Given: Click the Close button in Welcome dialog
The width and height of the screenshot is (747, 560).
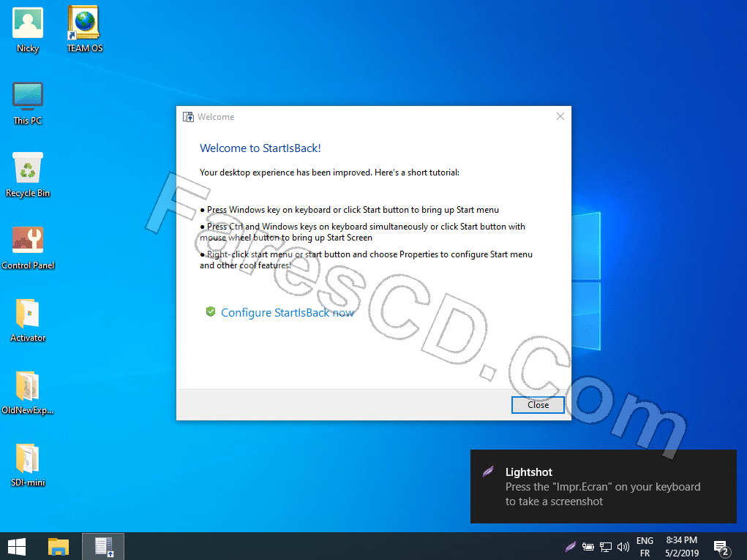Looking at the screenshot, I should pyautogui.click(x=538, y=405).
